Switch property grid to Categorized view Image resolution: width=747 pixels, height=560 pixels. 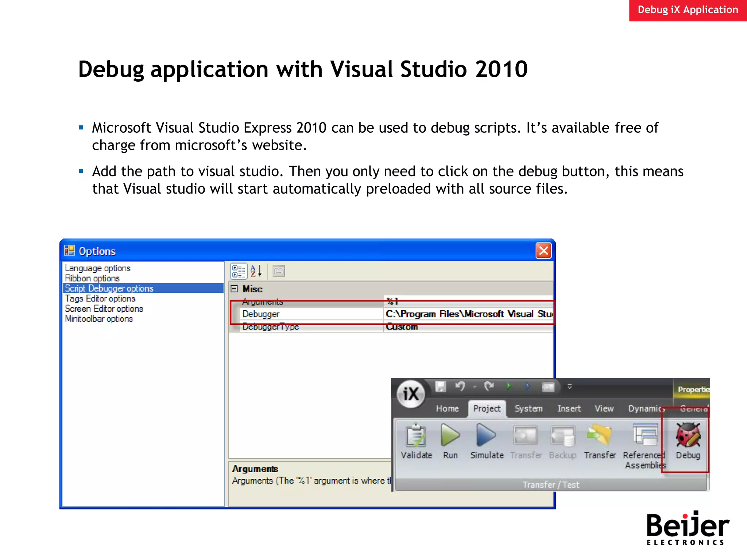click(239, 271)
